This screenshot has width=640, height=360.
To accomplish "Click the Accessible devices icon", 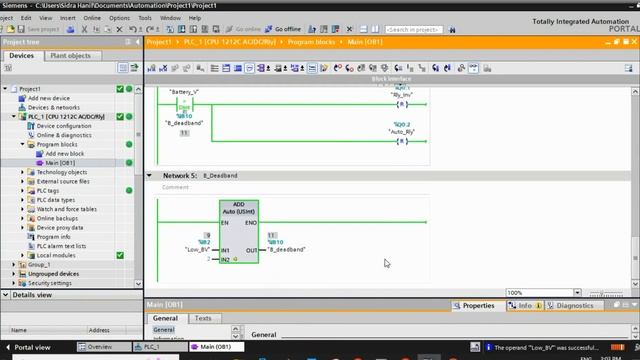I will pos(312,29).
